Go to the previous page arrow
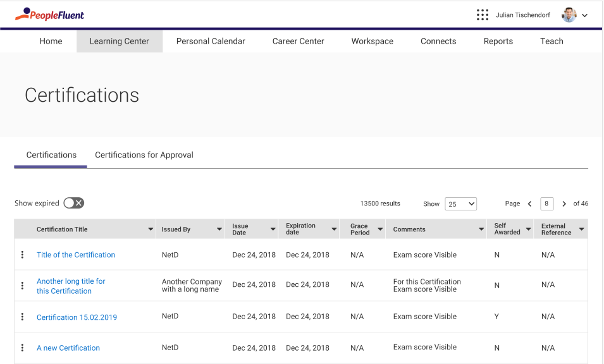 [529, 204]
